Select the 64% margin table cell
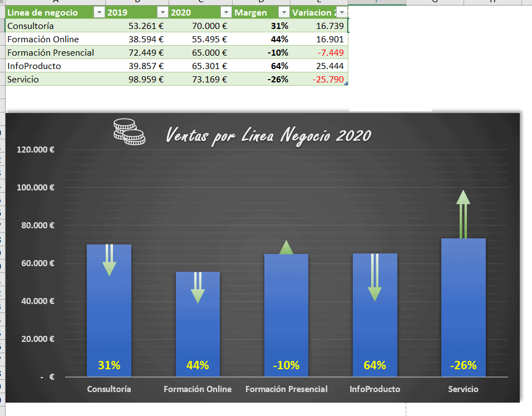 pyautogui.click(x=261, y=66)
